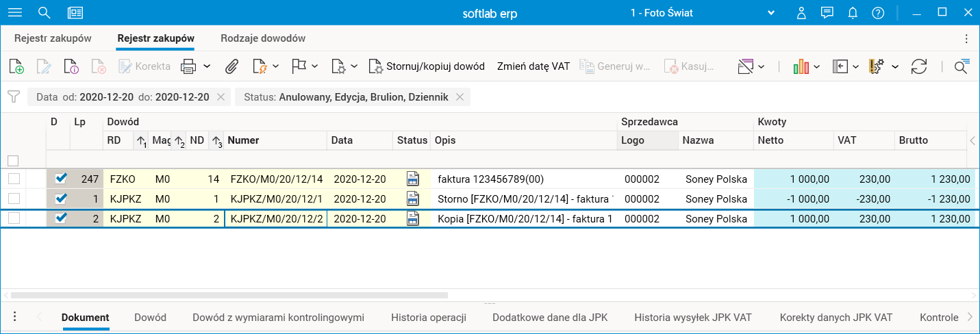Screen dimensions: 980x334
Task: Expand the bar chart dropdown arrow
Action: tap(817, 66)
